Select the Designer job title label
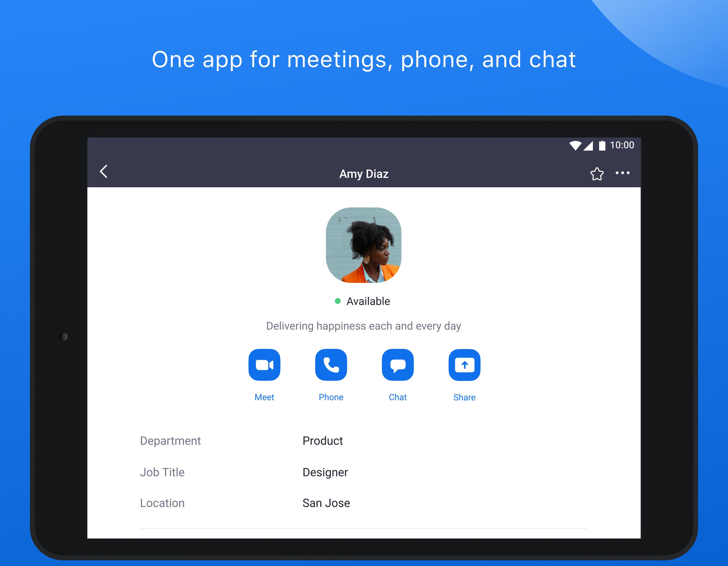728x566 pixels. (324, 471)
